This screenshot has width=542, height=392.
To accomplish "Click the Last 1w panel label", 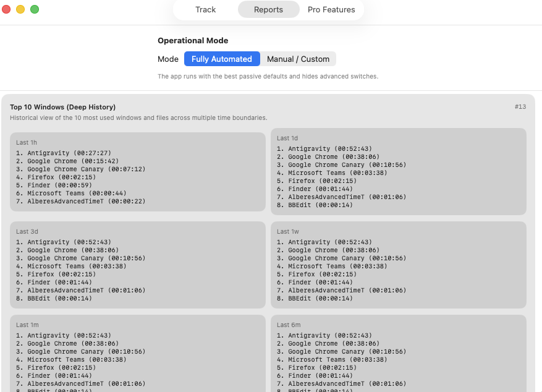I will tap(288, 232).
